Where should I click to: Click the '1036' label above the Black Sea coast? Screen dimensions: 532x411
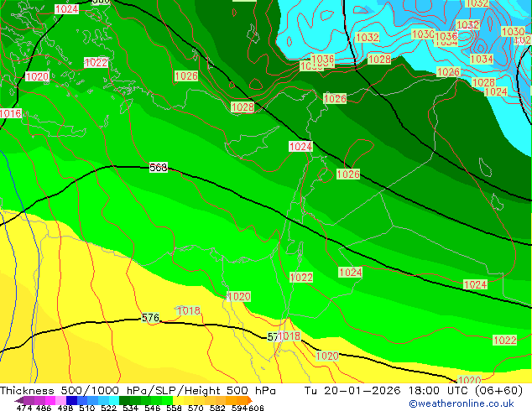(323, 59)
